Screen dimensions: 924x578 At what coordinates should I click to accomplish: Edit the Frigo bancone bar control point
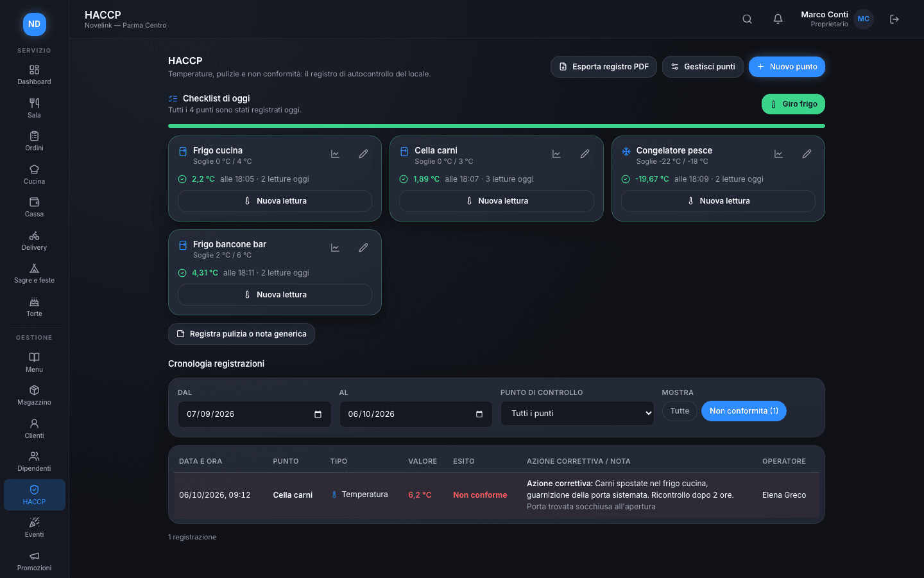tap(363, 248)
